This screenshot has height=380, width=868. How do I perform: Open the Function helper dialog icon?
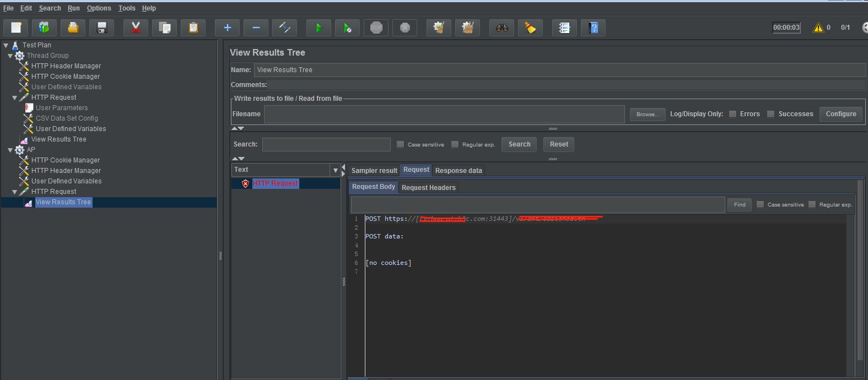click(x=564, y=28)
